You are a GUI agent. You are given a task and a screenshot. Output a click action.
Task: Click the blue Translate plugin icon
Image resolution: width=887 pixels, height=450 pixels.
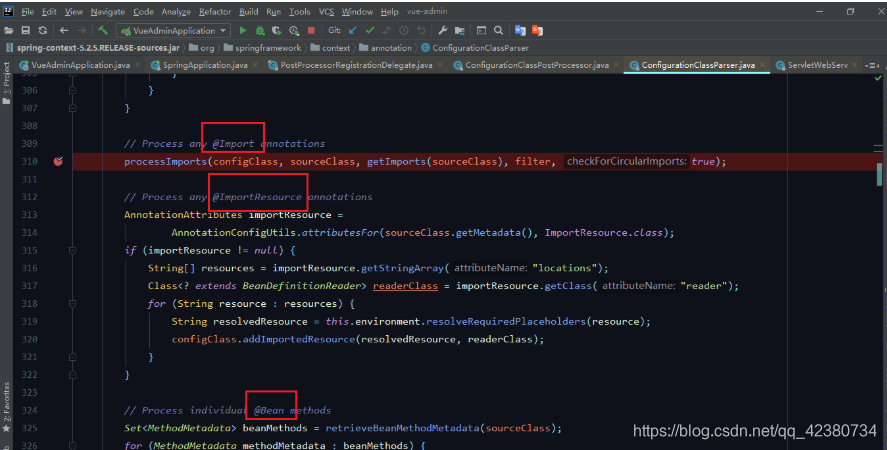point(520,31)
